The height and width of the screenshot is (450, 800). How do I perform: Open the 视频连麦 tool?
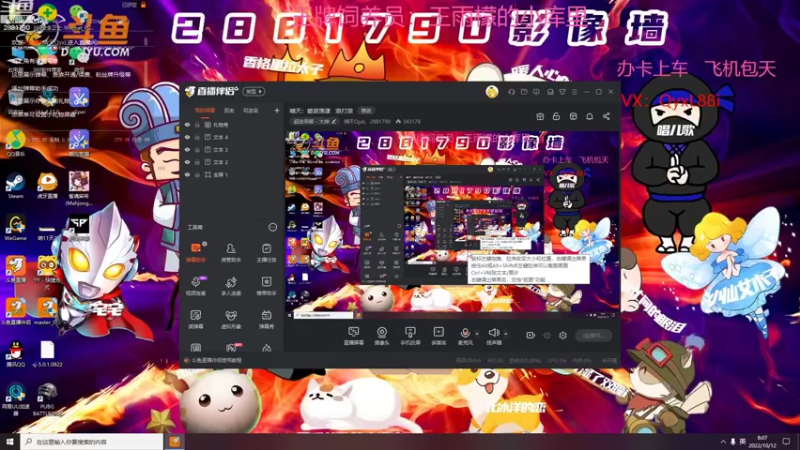195,286
